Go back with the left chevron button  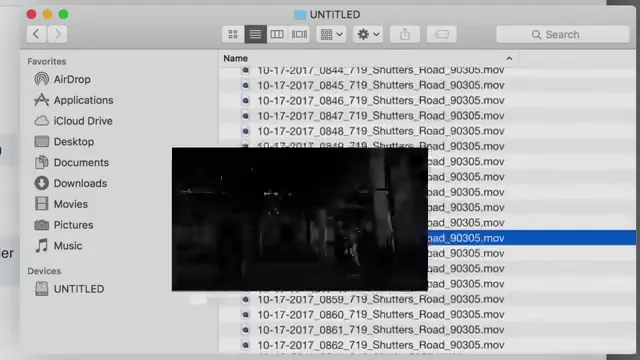pos(36,34)
